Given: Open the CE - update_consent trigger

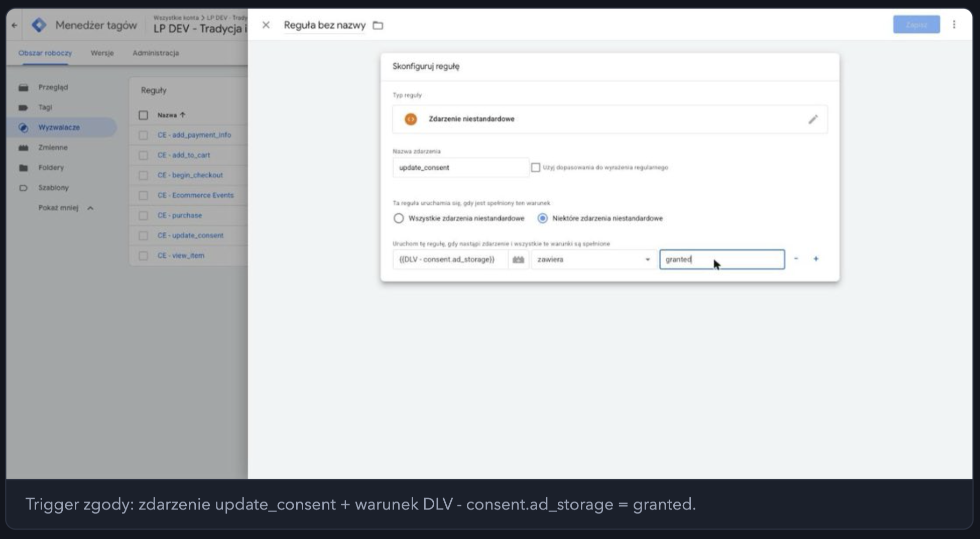Looking at the screenshot, I should [x=190, y=235].
